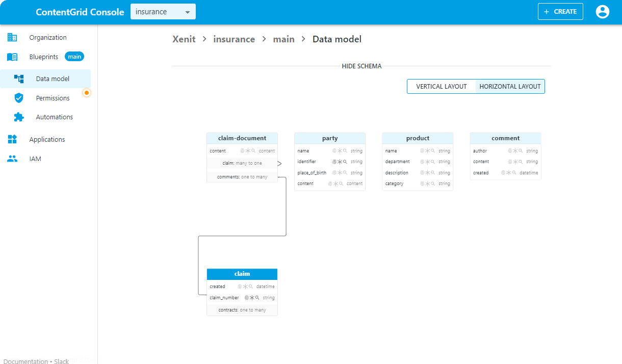
Task: Click the main branch badge beside Blueprints
Action: pos(74,57)
